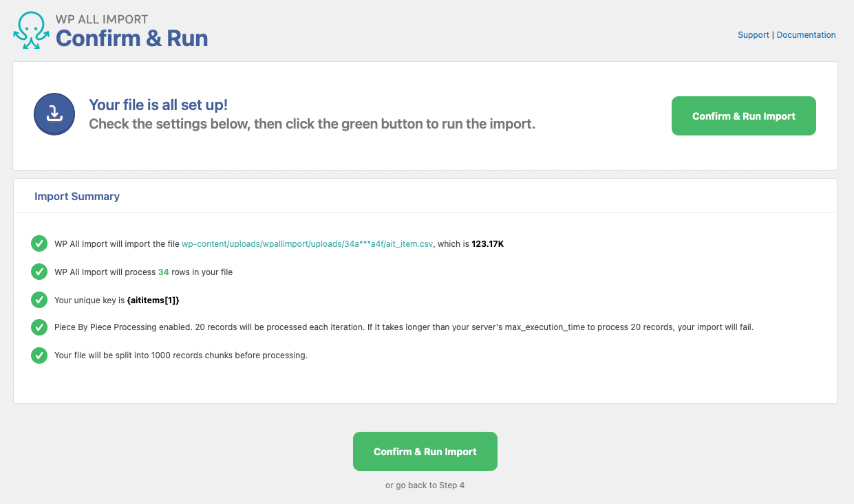Click green checkmark beside unique key line
The width and height of the screenshot is (854, 504).
(x=39, y=300)
